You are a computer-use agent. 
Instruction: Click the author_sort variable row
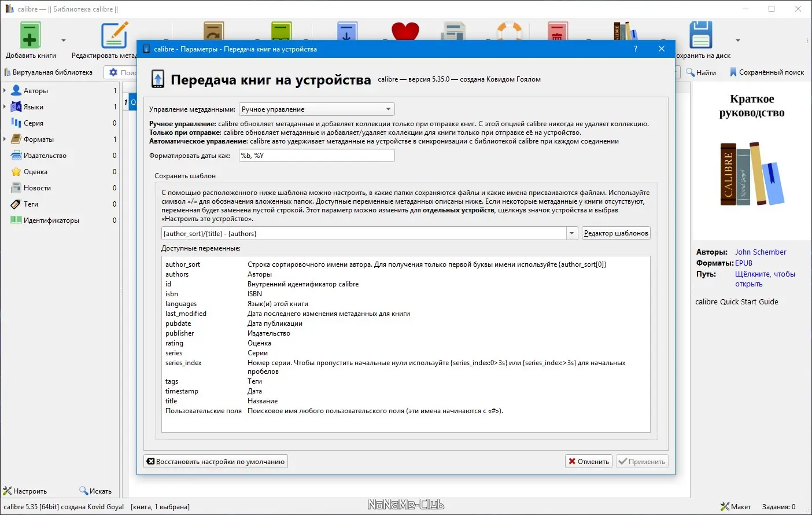406,264
